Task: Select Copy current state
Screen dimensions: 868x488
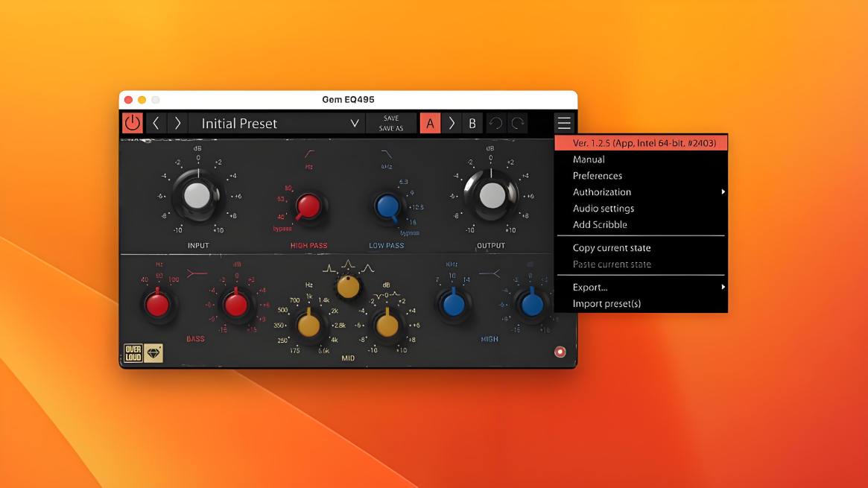Action: 641,248
